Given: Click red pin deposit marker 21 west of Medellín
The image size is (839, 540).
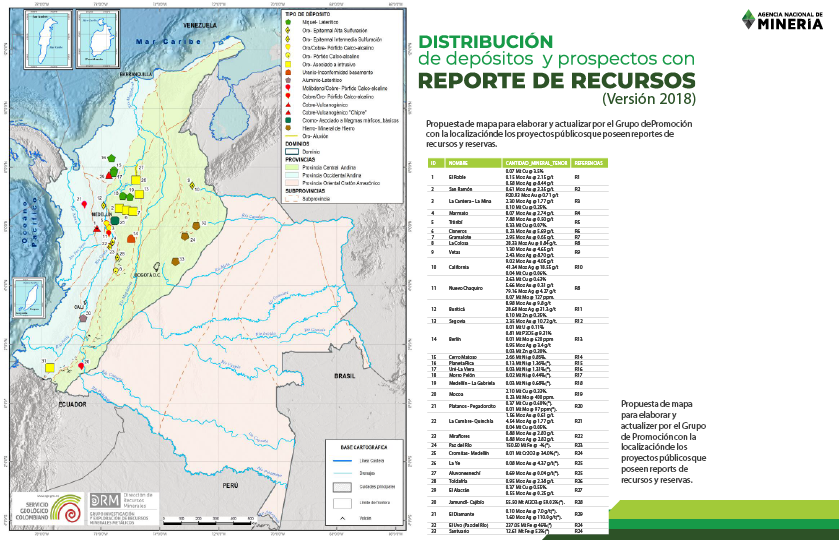Looking at the screenshot, I should 83,204.
